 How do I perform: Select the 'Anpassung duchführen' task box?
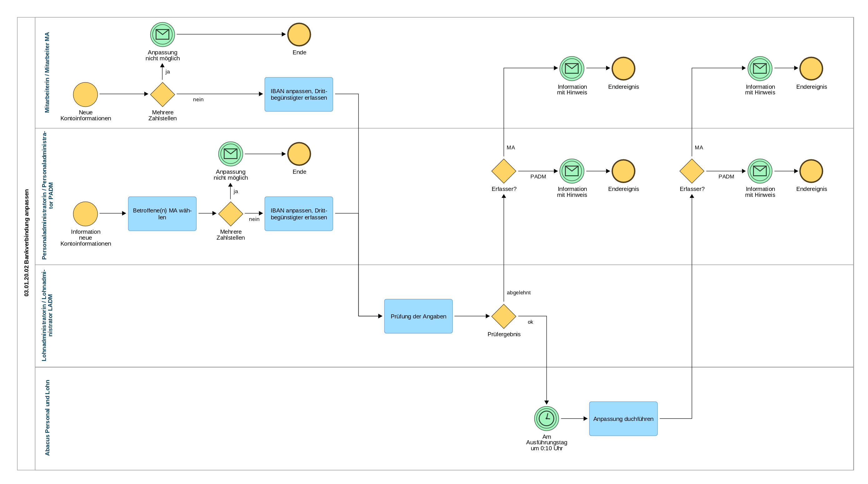click(x=623, y=419)
